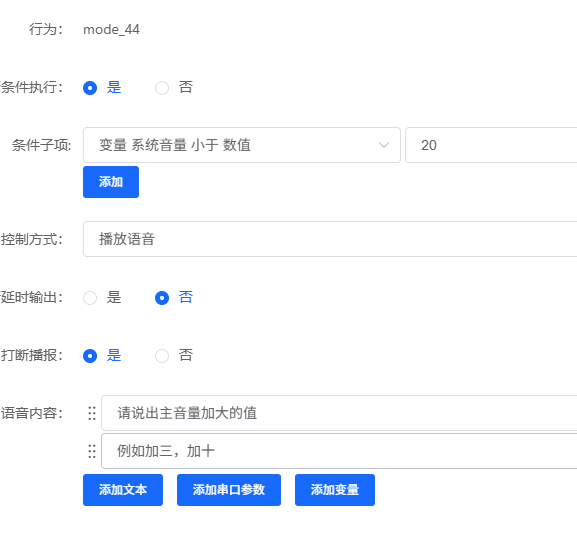Screen dimensions: 577x542
Task: Click the 条件子项 label
Action: tap(41, 145)
